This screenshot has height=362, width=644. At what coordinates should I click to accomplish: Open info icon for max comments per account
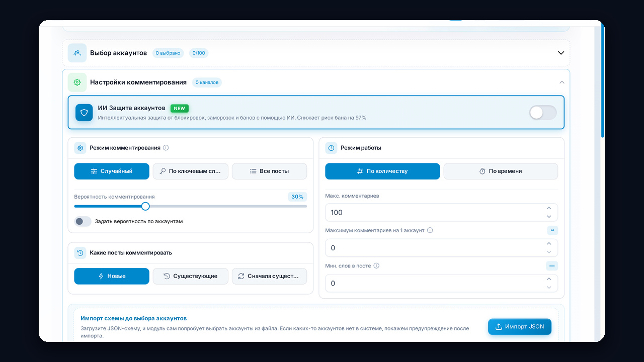tap(430, 230)
